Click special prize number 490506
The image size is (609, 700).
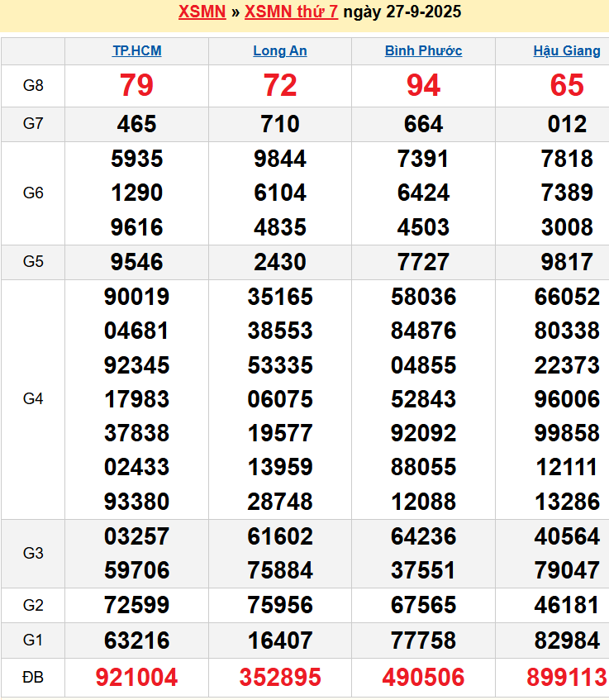tap(423, 678)
